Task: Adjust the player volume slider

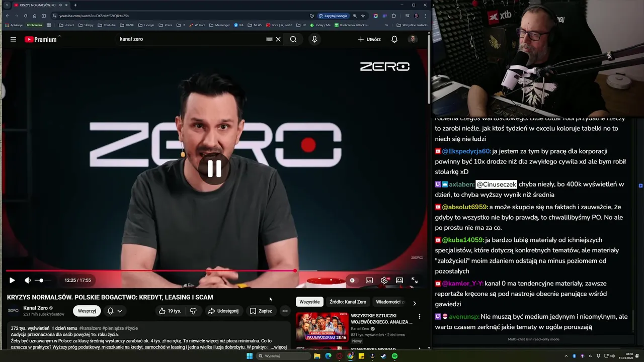Action: tap(43, 280)
